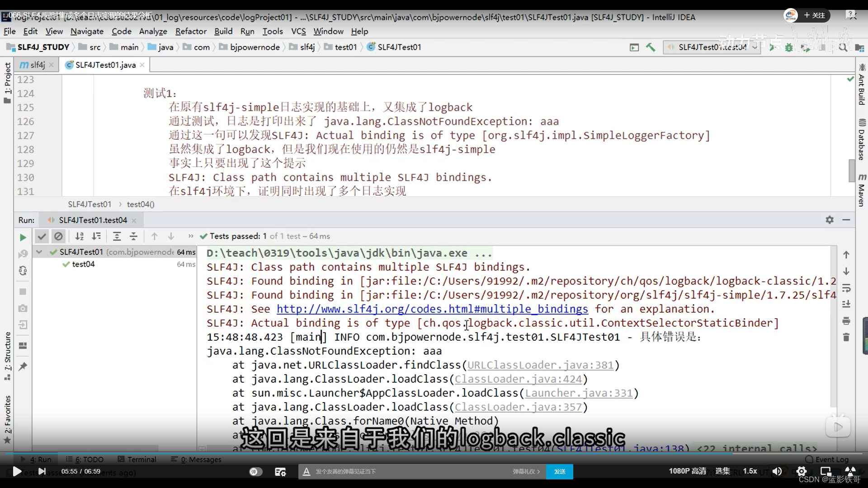Go to the next failed test arrow
Image resolution: width=868 pixels, height=488 pixels.
pyautogui.click(x=171, y=236)
